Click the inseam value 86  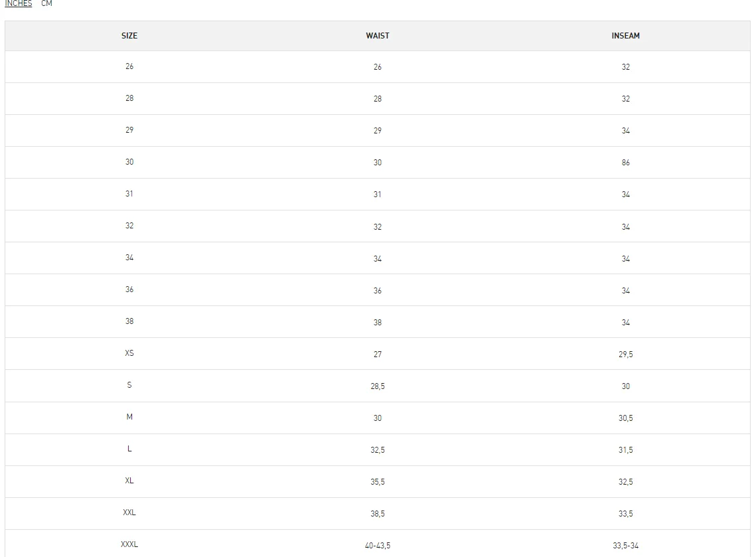click(625, 163)
